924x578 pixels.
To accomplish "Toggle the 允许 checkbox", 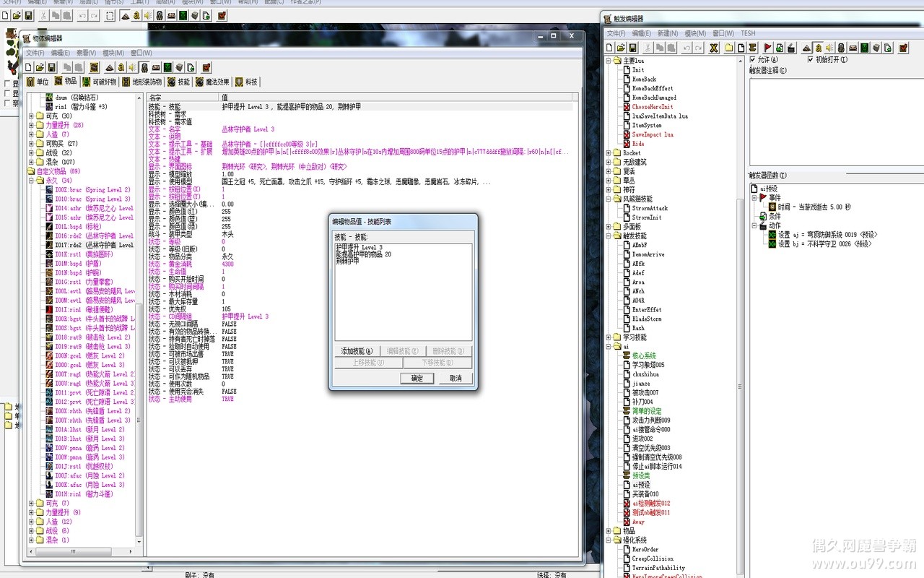I will coord(754,60).
